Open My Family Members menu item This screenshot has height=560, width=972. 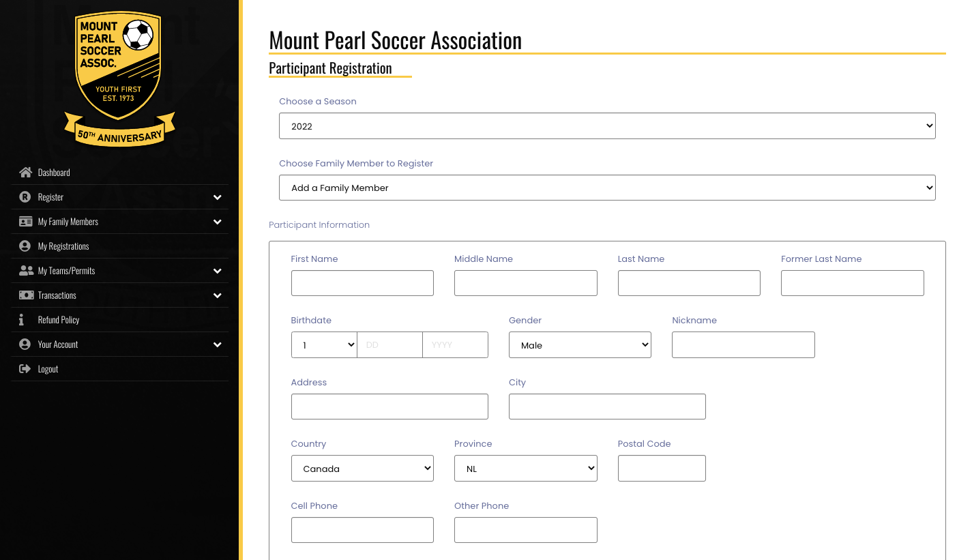pyautogui.click(x=120, y=222)
